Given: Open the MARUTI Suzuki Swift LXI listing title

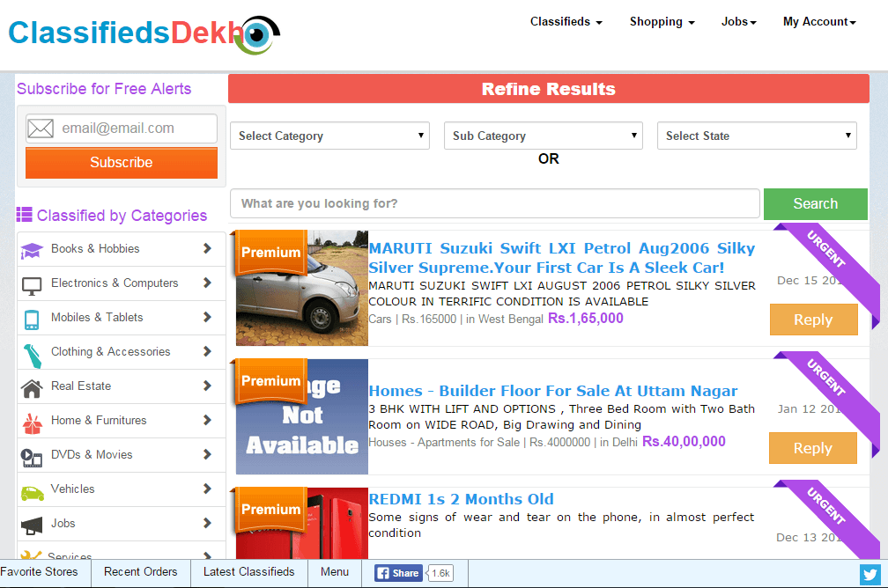Looking at the screenshot, I should [561, 258].
